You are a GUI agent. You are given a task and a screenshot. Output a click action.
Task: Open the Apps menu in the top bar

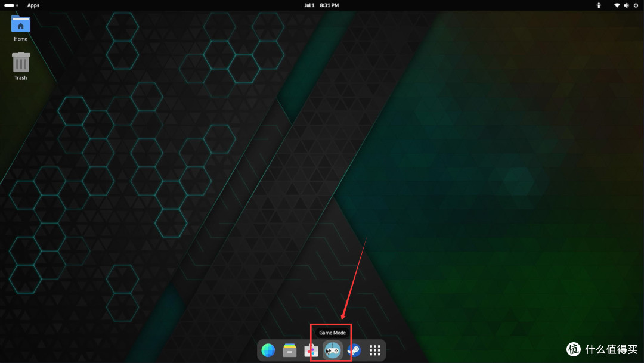(33, 5)
